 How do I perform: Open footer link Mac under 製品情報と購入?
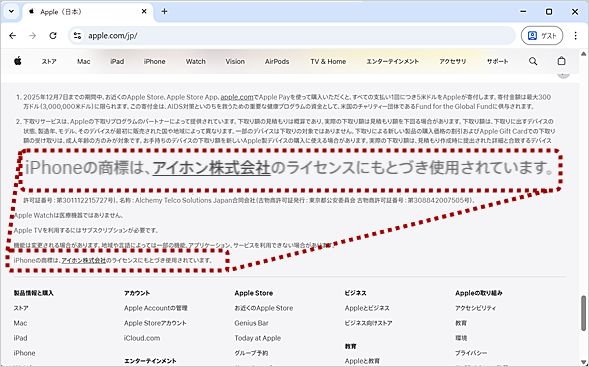[x=20, y=323]
